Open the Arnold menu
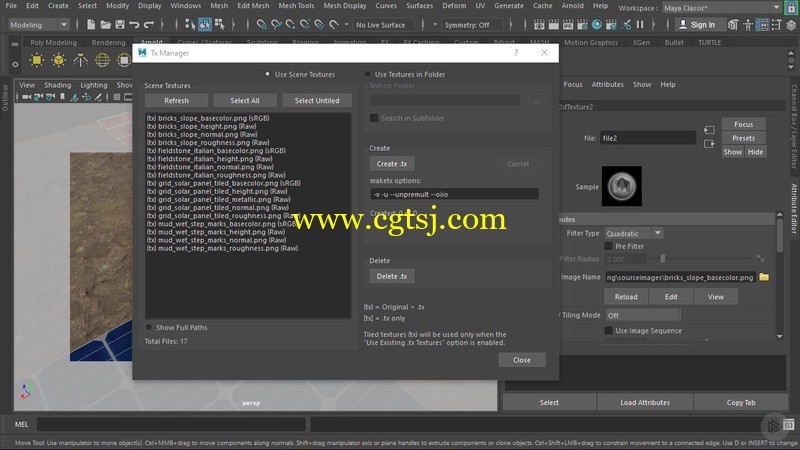 [x=572, y=6]
